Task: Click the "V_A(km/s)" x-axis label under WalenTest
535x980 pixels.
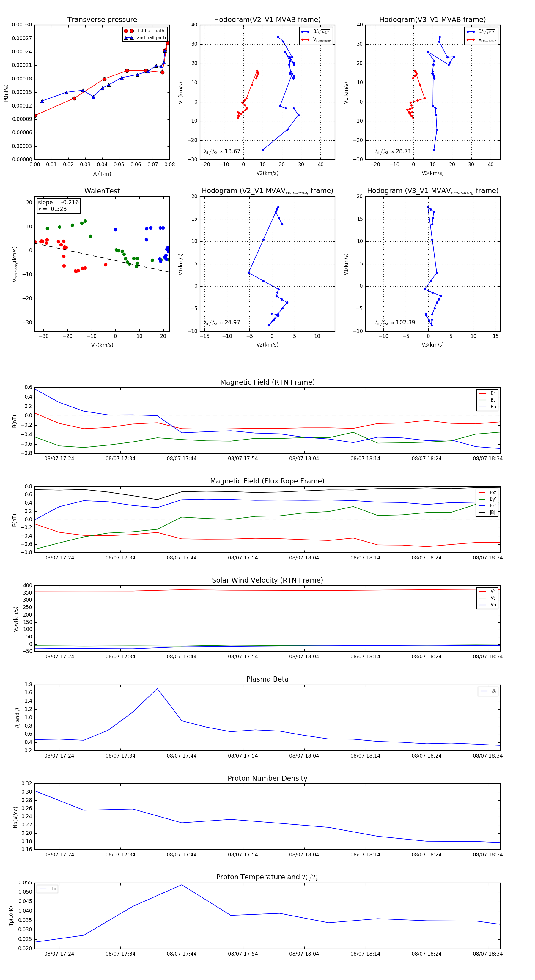Action: click(102, 345)
